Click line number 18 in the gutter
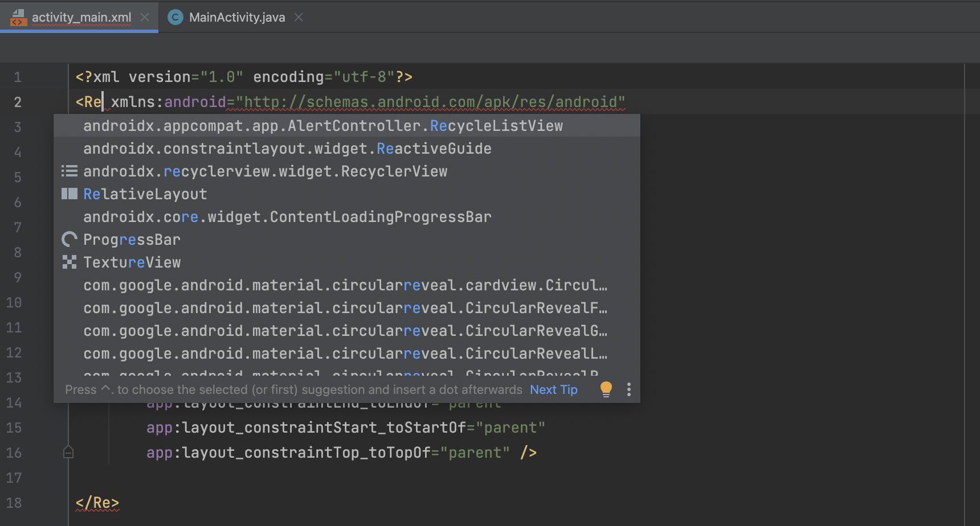The width and height of the screenshot is (980, 526). click(x=14, y=503)
